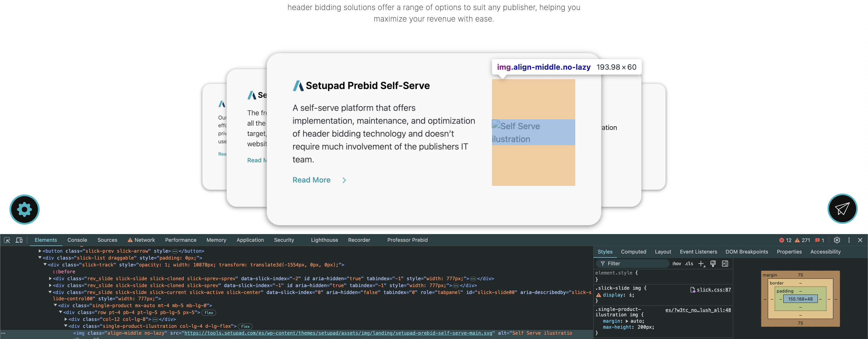Viewport: 868px width, 339px height.
Task: Toggle the .cls classes button
Action: (689, 264)
